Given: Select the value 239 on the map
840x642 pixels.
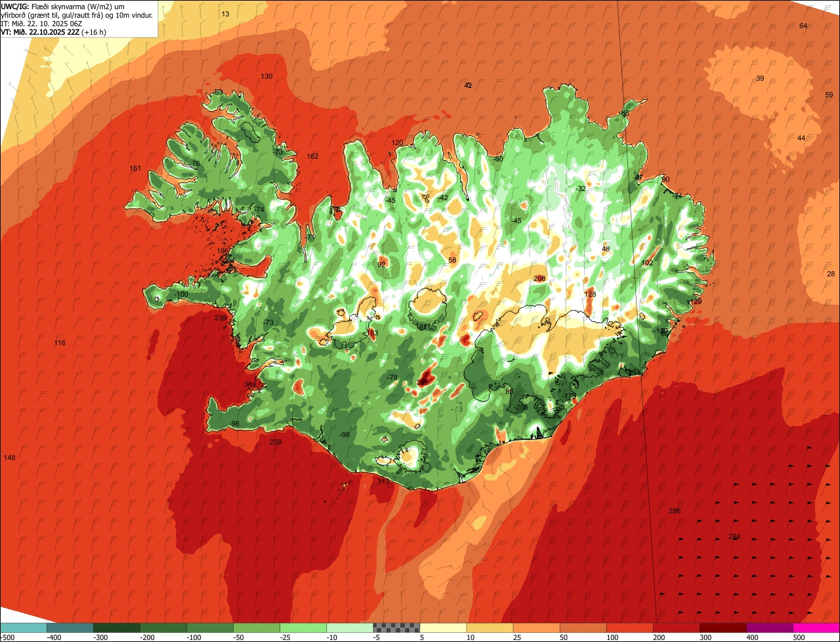Looking at the screenshot, I should click(x=220, y=318).
